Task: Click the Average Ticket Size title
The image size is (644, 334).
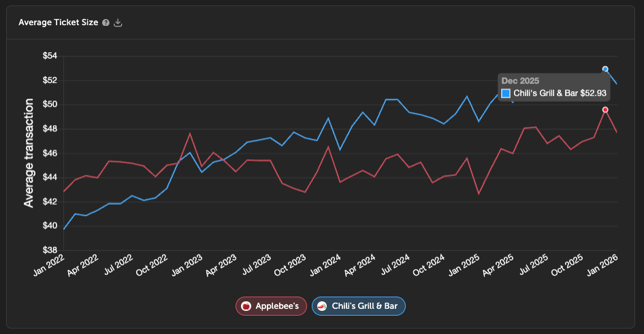Action: pyautogui.click(x=59, y=22)
